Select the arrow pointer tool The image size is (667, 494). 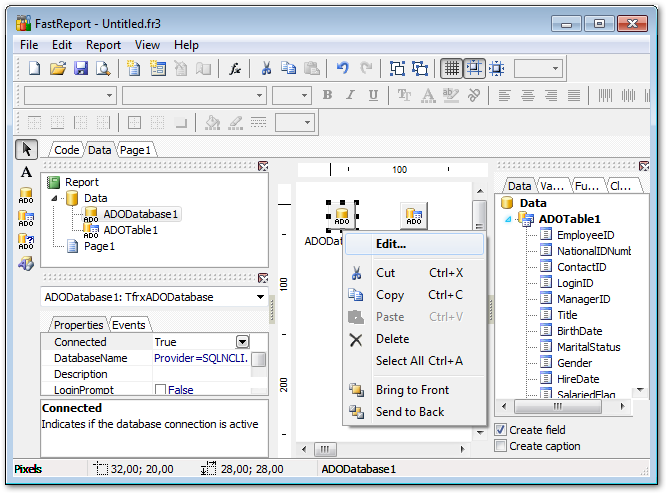26,149
